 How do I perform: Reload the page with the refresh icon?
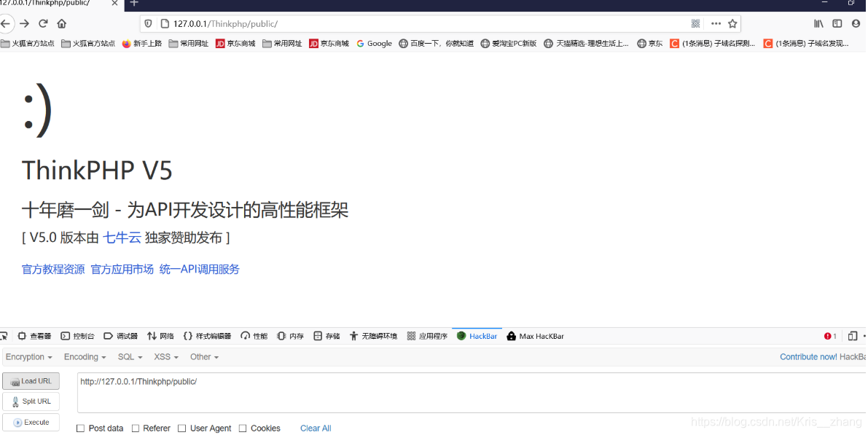point(43,24)
